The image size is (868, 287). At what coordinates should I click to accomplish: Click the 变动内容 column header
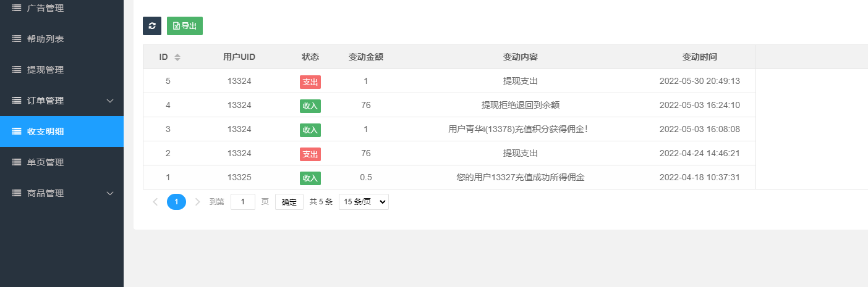point(521,57)
